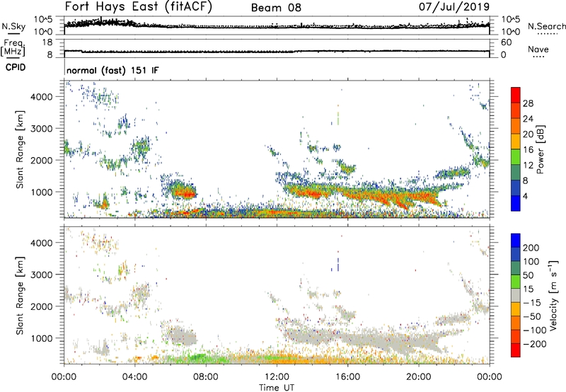Click Power colorbar segment between 20 and 24
The height and width of the screenshot is (392, 566).
click(516, 126)
